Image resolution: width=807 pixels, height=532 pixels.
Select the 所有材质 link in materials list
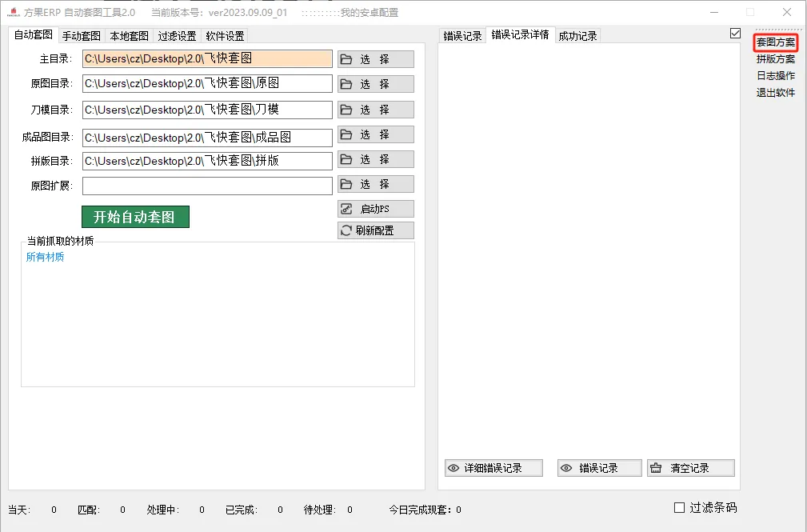(x=45, y=257)
